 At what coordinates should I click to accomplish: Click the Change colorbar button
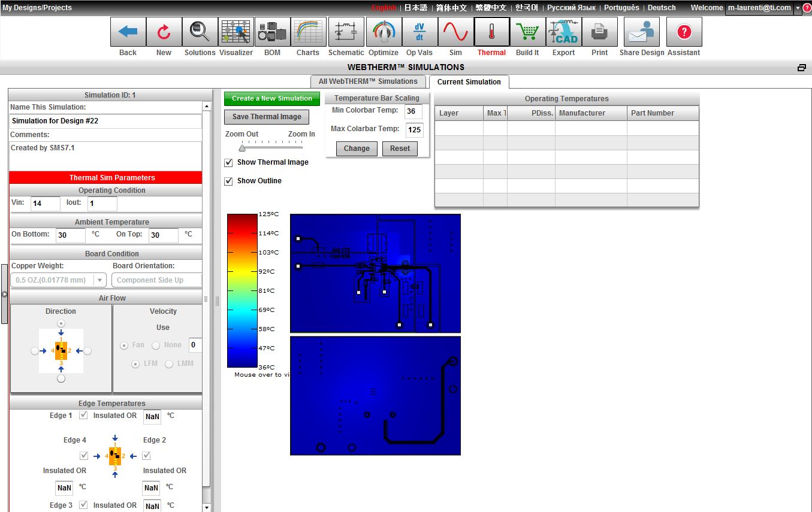357,149
